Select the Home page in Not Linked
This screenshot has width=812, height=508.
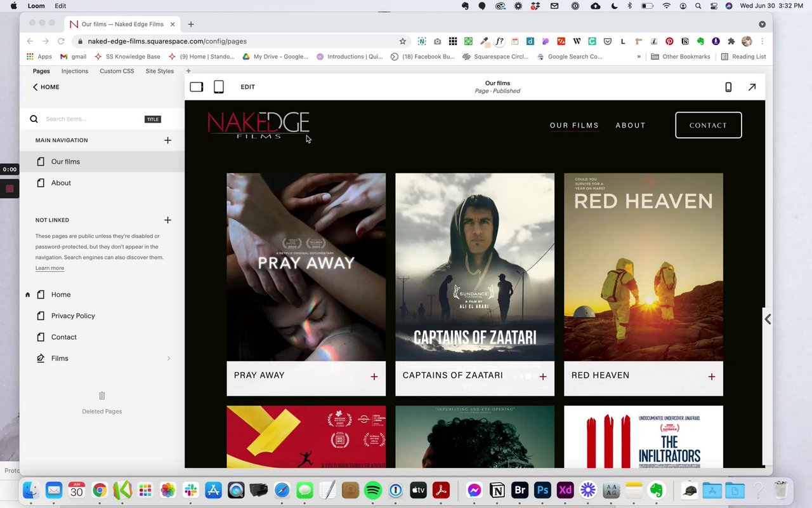click(x=102, y=295)
